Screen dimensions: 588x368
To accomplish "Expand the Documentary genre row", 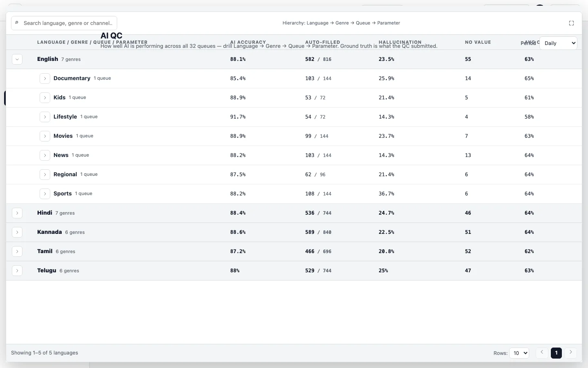I will pyautogui.click(x=45, y=79).
